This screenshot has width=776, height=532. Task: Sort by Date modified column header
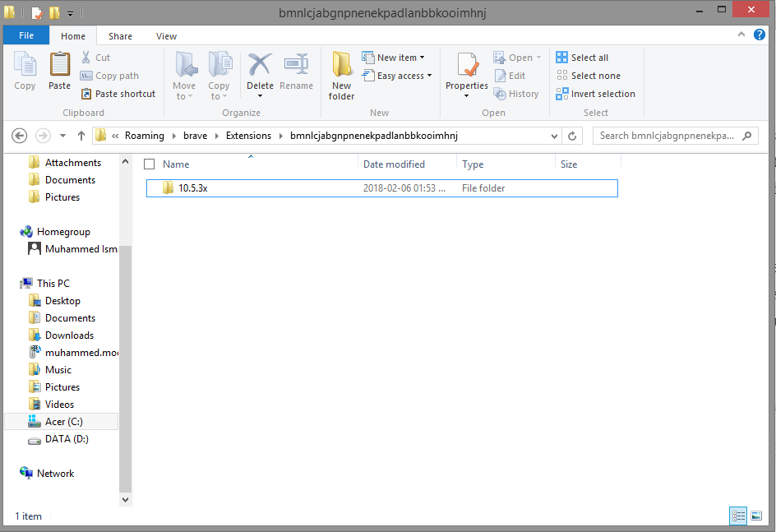click(x=394, y=164)
